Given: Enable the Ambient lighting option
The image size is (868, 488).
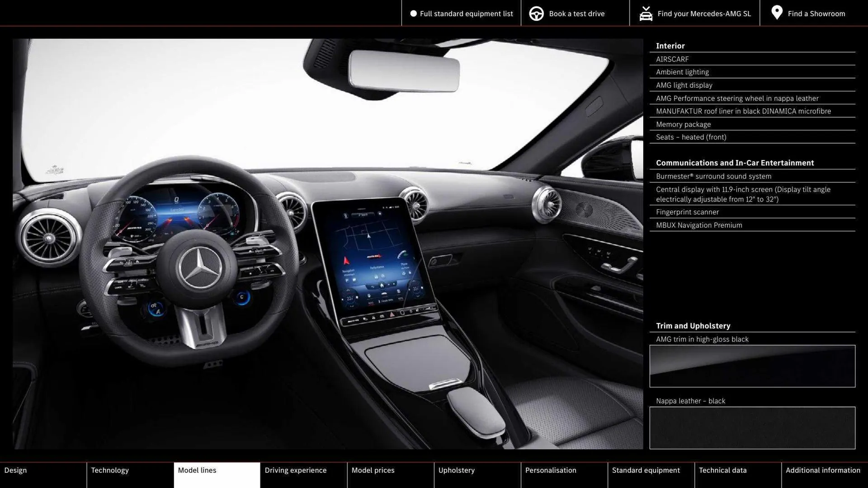Looking at the screenshot, I should [x=682, y=72].
